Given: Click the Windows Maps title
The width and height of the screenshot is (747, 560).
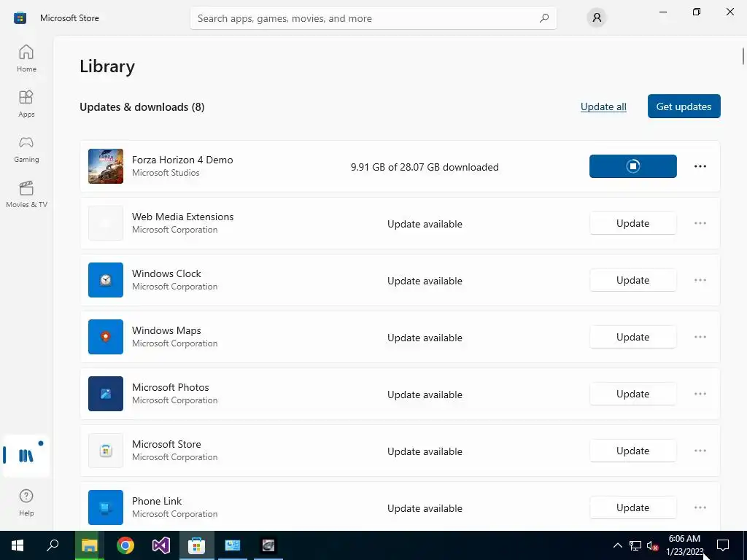Looking at the screenshot, I should click(166, 330).
